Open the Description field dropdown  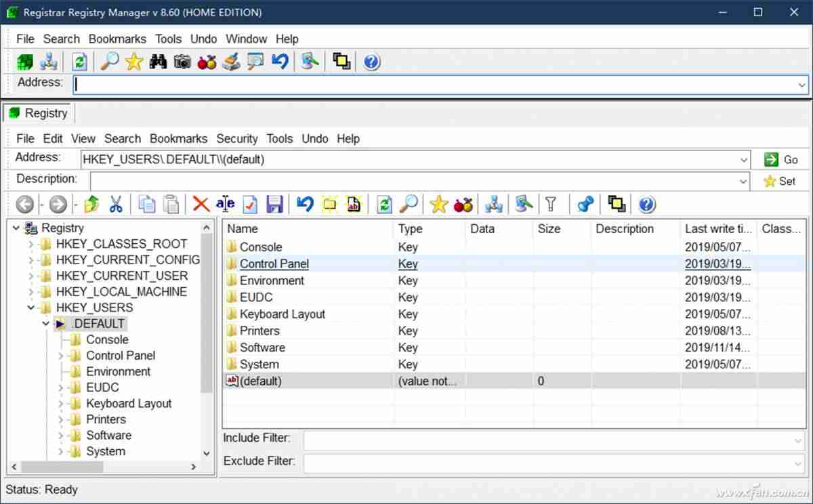(743, 182)
